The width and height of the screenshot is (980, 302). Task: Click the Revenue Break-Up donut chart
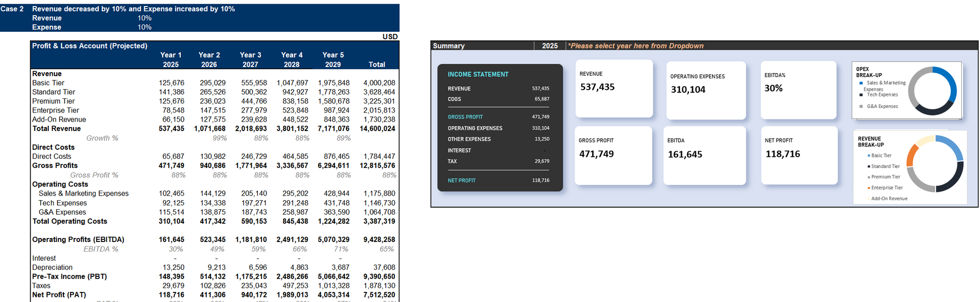coord(935,163)
